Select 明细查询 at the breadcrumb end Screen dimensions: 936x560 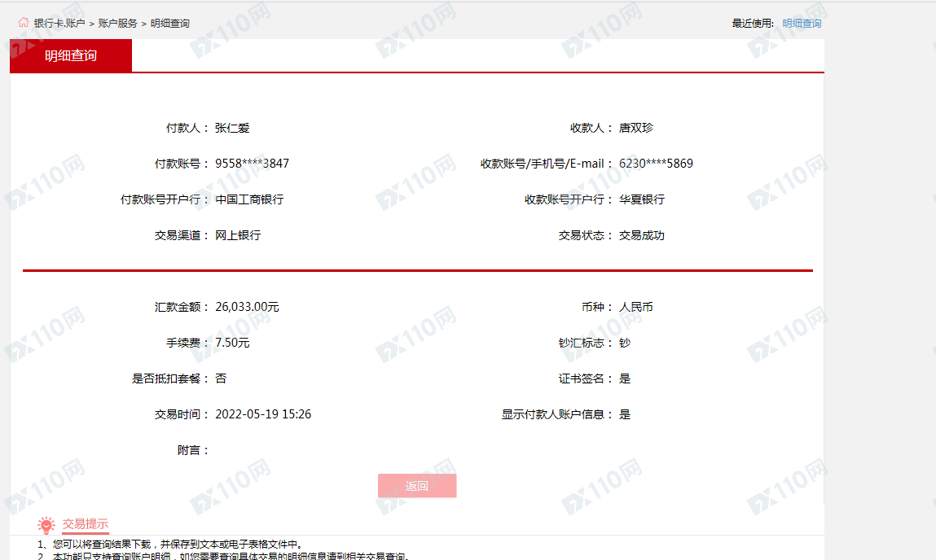[x=170, y=24]
